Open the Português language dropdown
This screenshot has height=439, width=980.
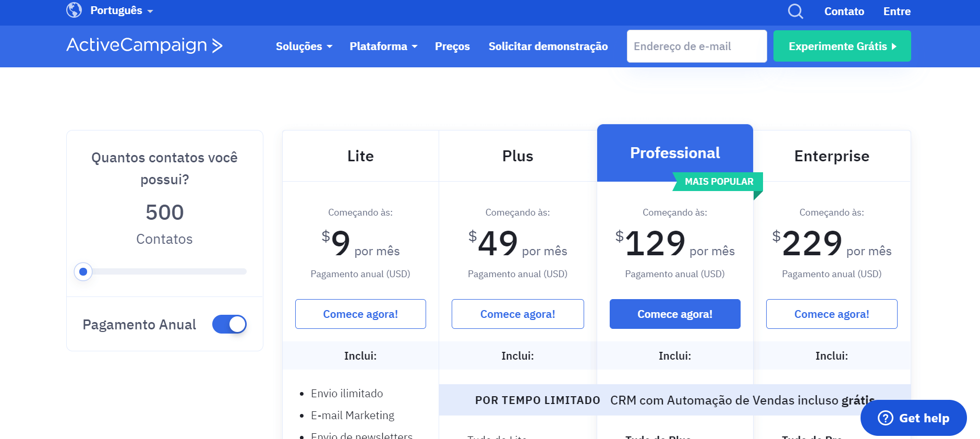click(x=122, y=10)
